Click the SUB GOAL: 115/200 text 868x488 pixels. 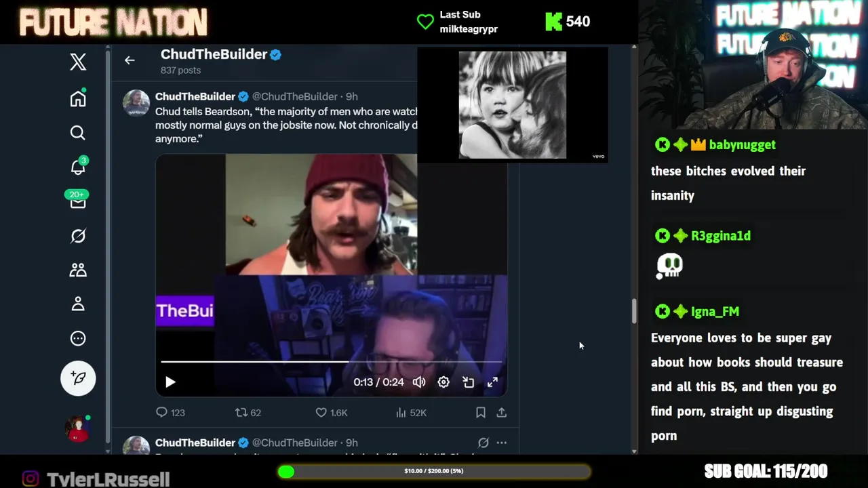click(766, 471)
